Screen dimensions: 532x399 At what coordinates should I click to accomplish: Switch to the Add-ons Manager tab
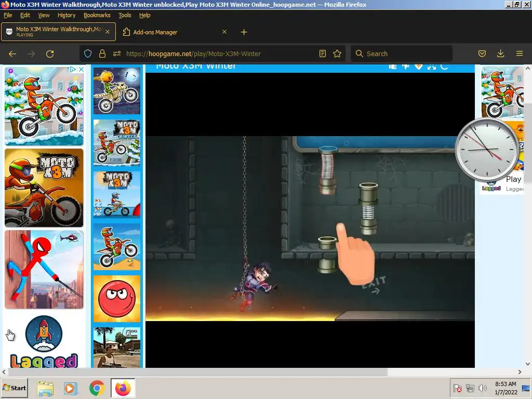(174, 32)
